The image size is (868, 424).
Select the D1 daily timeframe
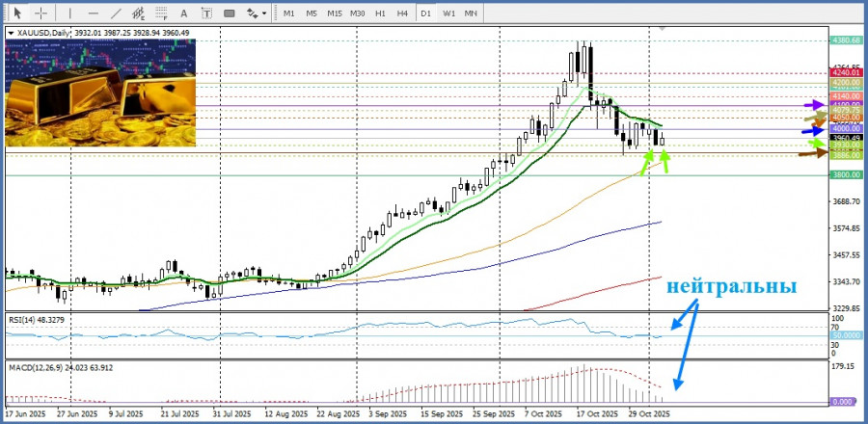[x=425, y=13]
